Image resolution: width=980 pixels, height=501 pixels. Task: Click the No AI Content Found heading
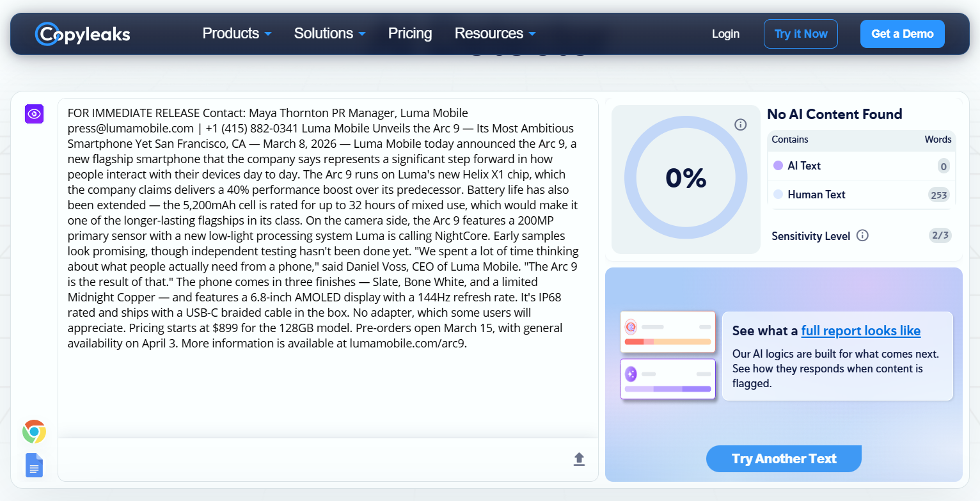coord(835,114)
